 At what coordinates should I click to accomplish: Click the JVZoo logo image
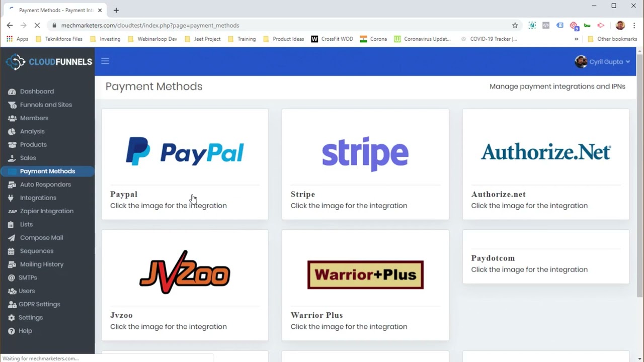(185, 272)
